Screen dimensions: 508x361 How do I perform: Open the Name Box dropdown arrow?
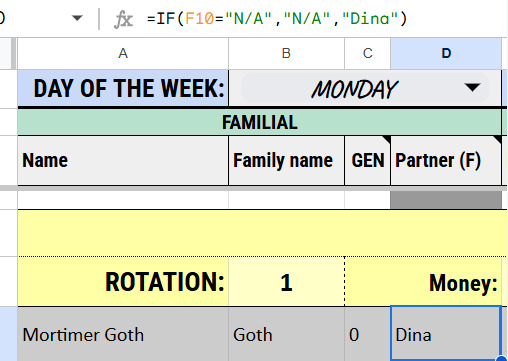tap(77, 18)
